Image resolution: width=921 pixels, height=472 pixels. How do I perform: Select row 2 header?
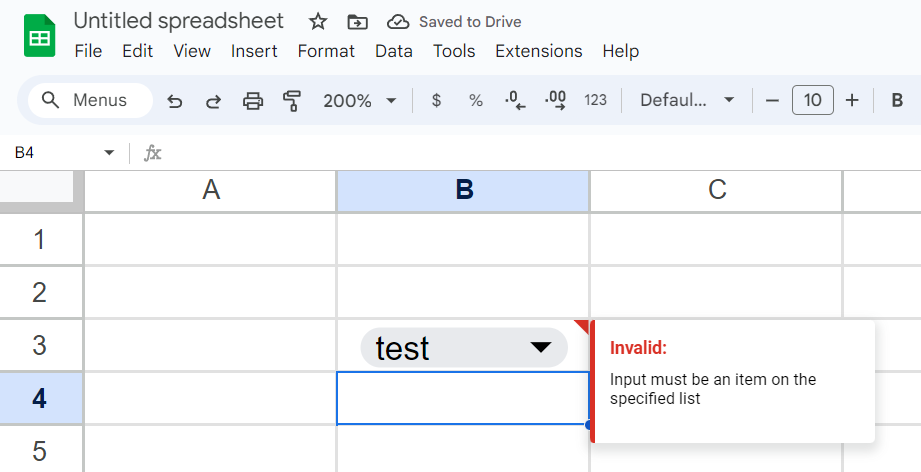(x=41, y=292)
